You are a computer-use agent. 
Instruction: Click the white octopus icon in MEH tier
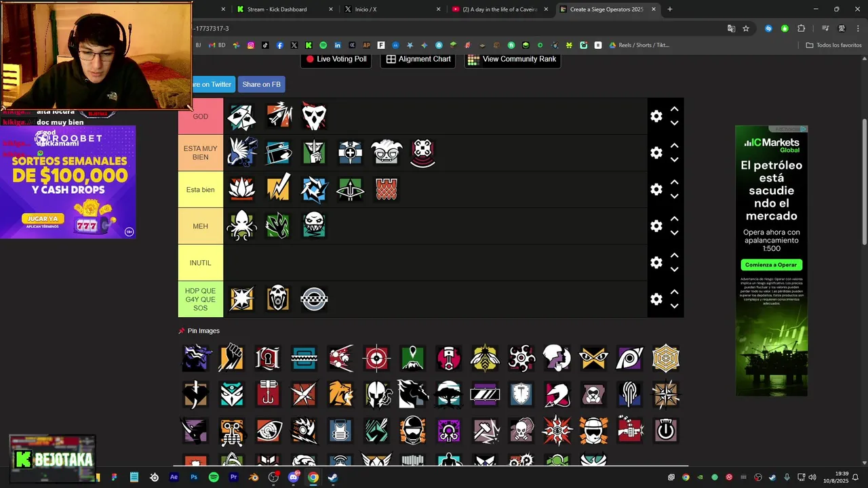[241, 226]
